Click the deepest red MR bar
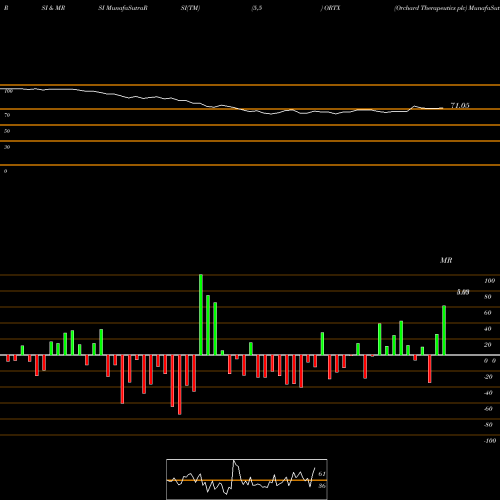The image size is (500, 500). pos(180,385)
